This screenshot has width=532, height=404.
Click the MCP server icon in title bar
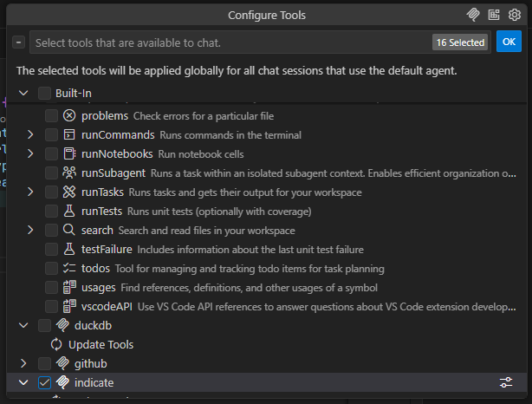473,15
